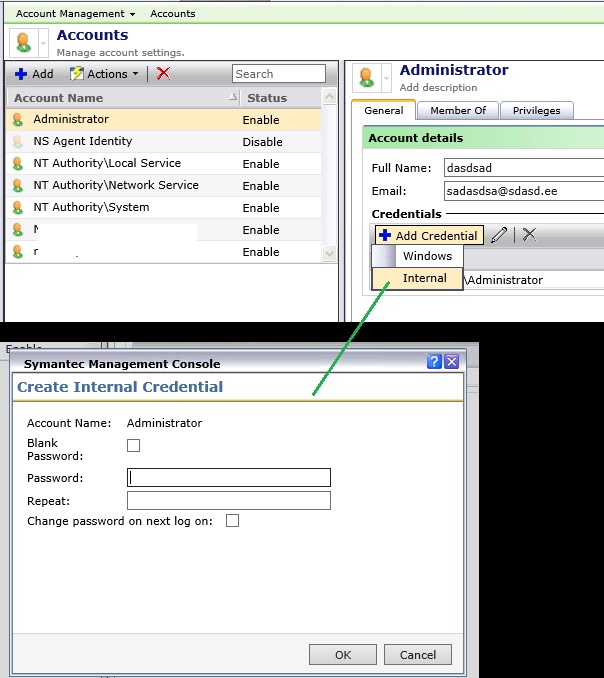Click the edit credential pencil icon
This screenshot has width=604, height=678.
pos(499,235)
